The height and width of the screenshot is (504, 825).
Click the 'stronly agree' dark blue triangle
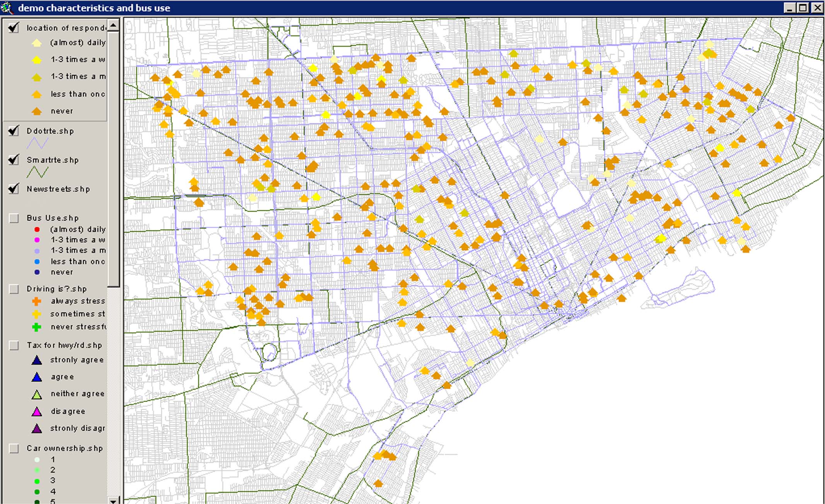pos(37,360)
